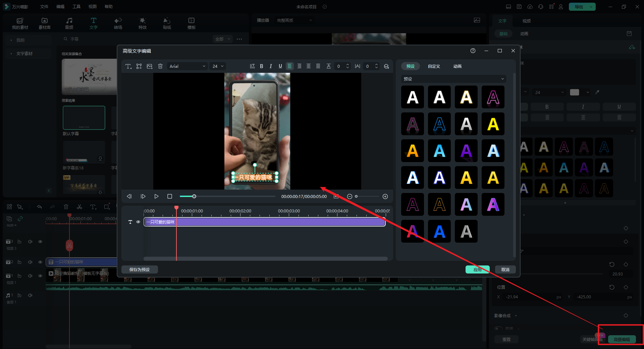Toggle italic text formatting
This screenshot has height=349, width=644.
coord(271,66)
